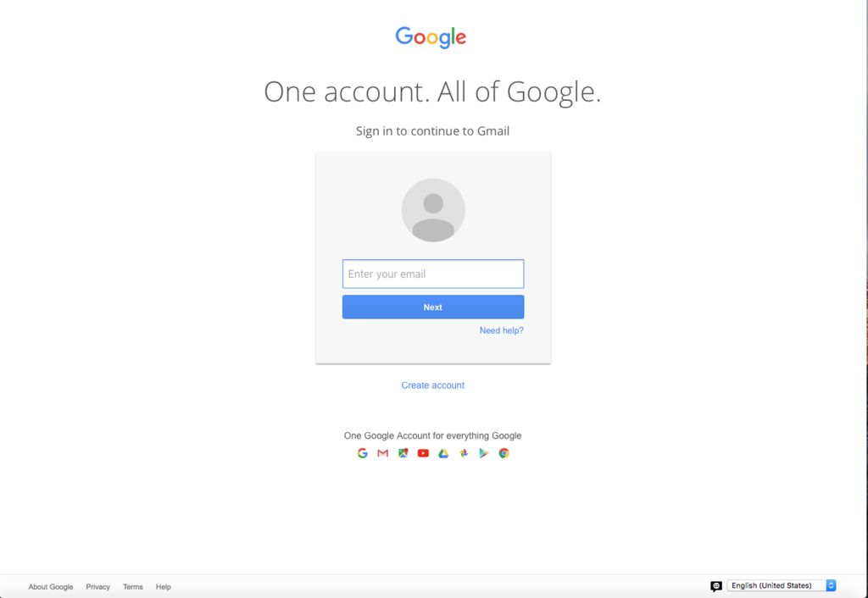Click the Gmail envelope icon
Screen dimensions: 868x598
point(382,453)
